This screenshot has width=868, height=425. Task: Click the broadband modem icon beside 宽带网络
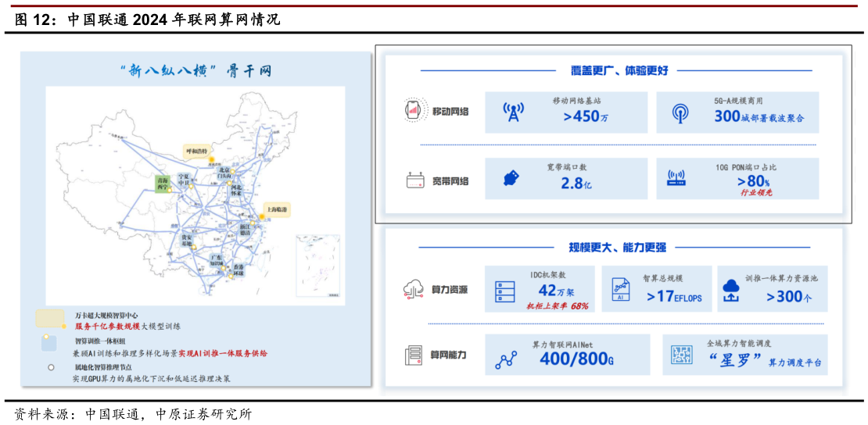pyautogui.click(x=414, y=180)
